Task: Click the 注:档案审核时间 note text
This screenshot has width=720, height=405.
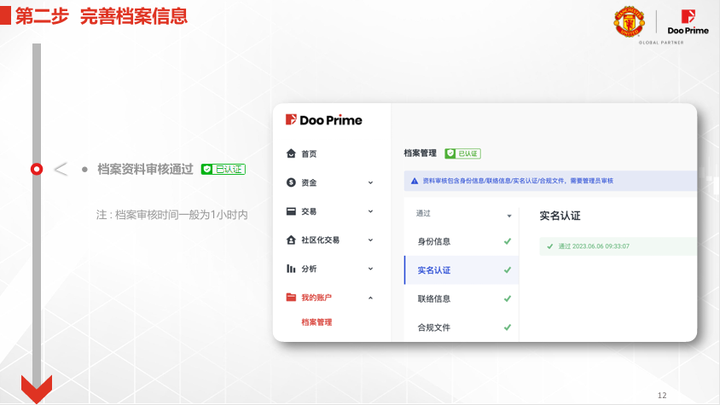Action: tap(172, 214)
